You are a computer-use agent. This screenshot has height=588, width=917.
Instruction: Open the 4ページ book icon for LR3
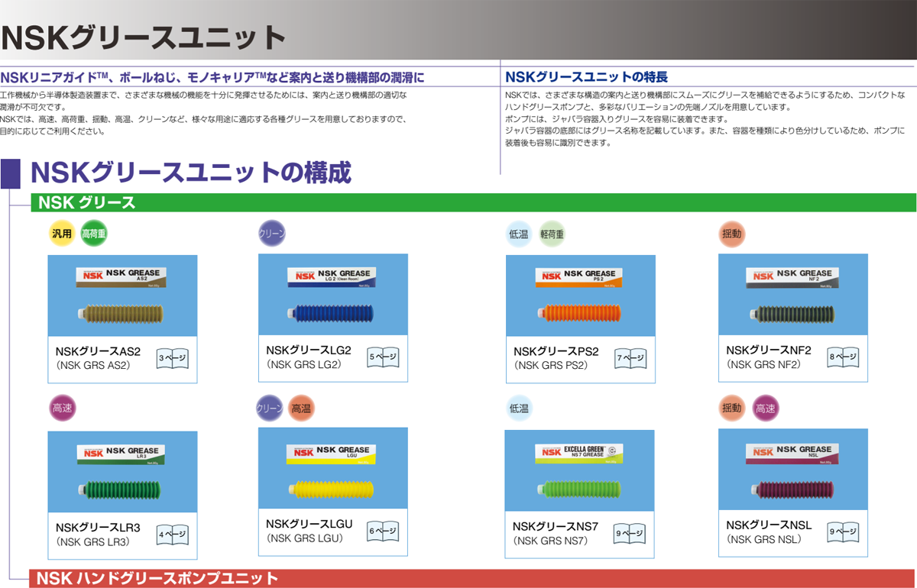click(172, 535)
